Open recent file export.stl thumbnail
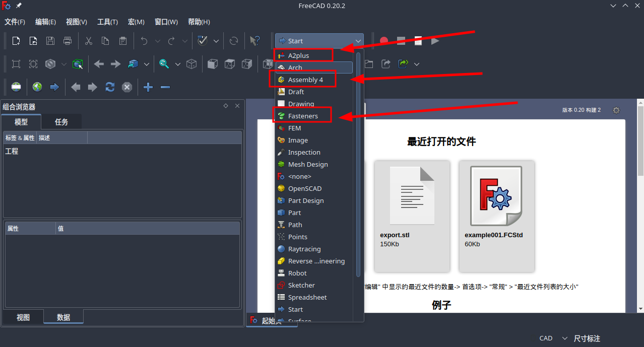The image size is (644, 347). pos(412,216)
